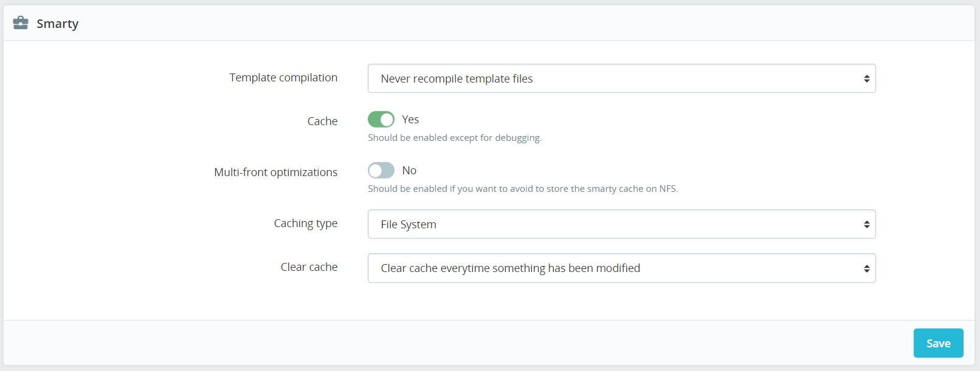Viewport: 980px width, 371px height.
Task: Click the Yes label beside Cache toggle
Action: point(410,120)
